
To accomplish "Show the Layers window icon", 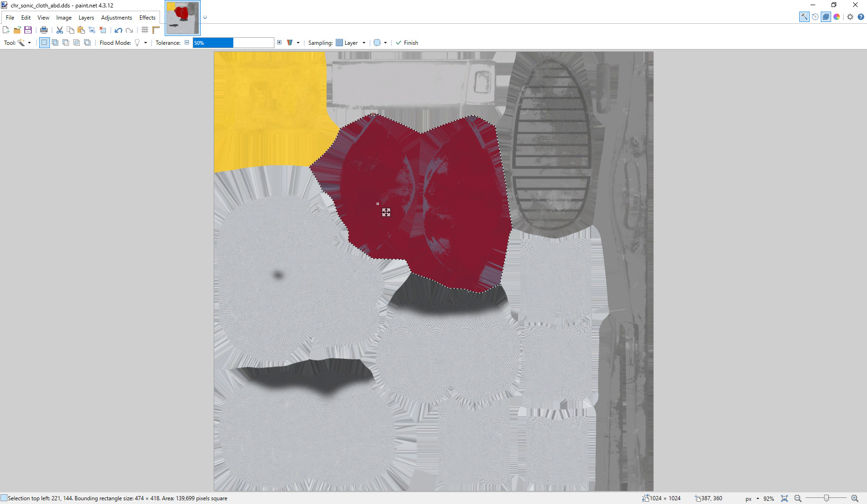I will (x=826, y=17).
